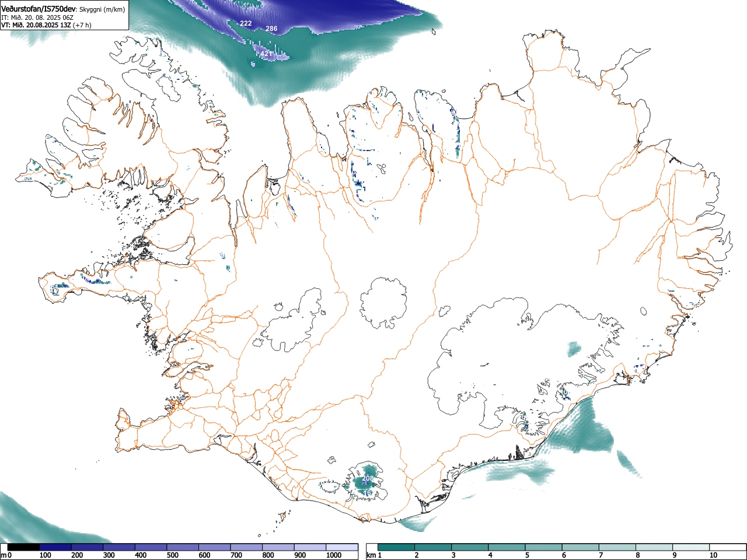Choose the 4 km legend color swatch
747x560 pixels.
(x=507, y=547)
